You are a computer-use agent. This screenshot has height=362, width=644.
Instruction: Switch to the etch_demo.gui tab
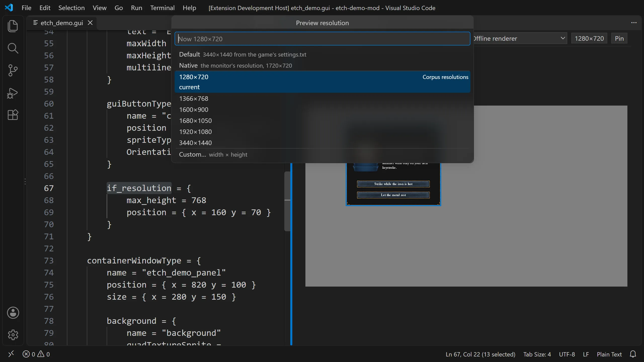pos(62,23)
